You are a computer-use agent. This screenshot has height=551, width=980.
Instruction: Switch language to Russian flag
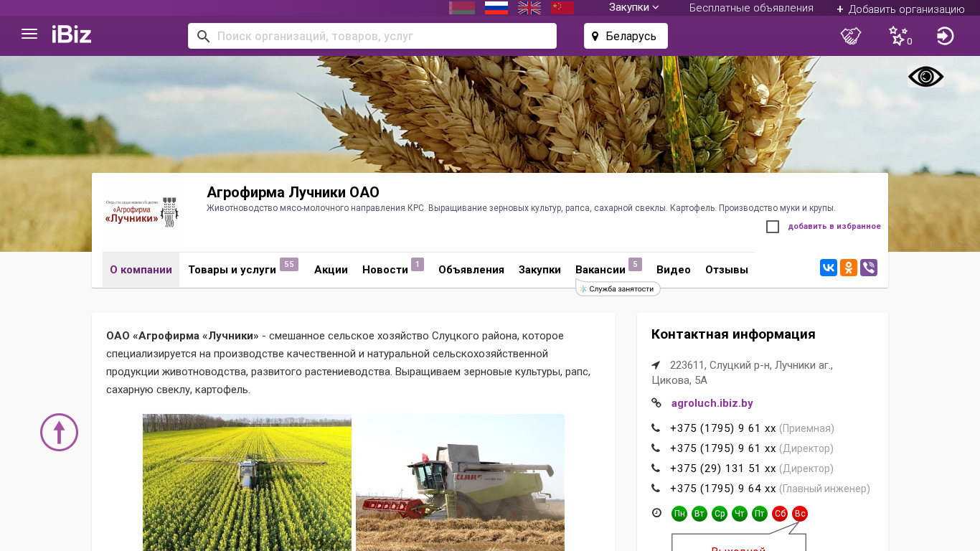(x=496, y=8)
